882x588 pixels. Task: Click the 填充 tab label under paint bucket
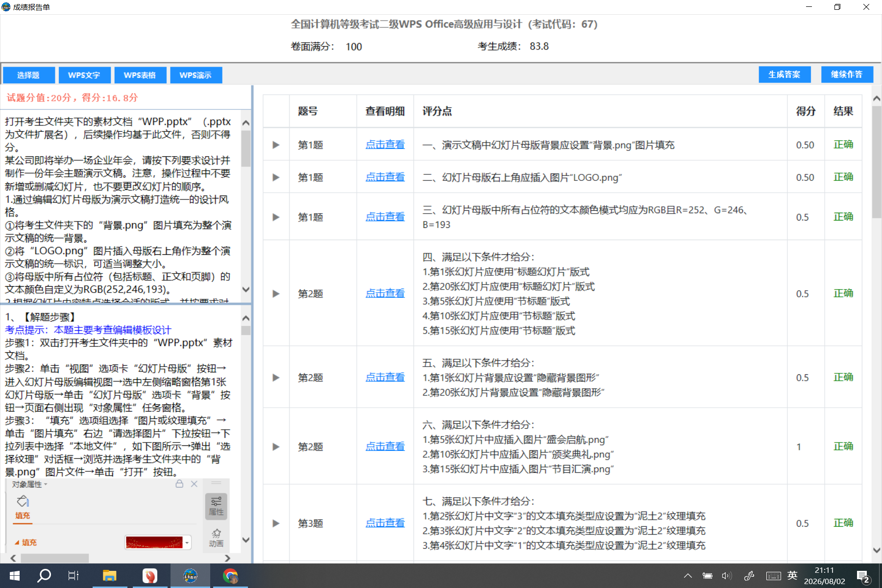tap(23, 515)
